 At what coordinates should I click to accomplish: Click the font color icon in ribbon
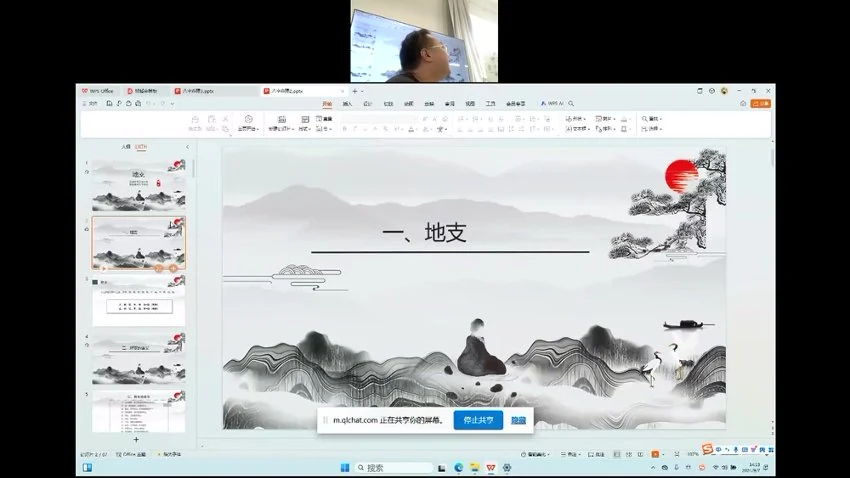coord(411,129)
